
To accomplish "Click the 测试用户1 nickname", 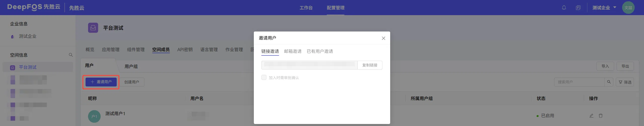I will tap(115, 114).
